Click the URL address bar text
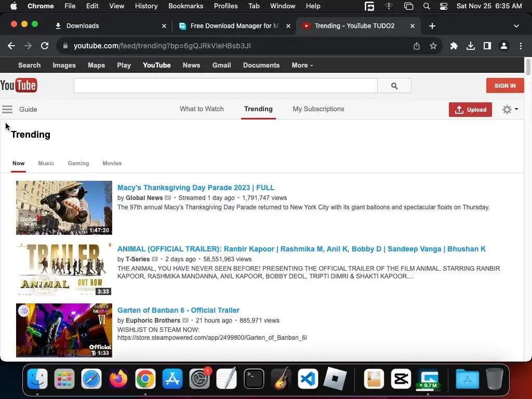The width and height of the screenshot is (532, 399). tap(162, 46)
